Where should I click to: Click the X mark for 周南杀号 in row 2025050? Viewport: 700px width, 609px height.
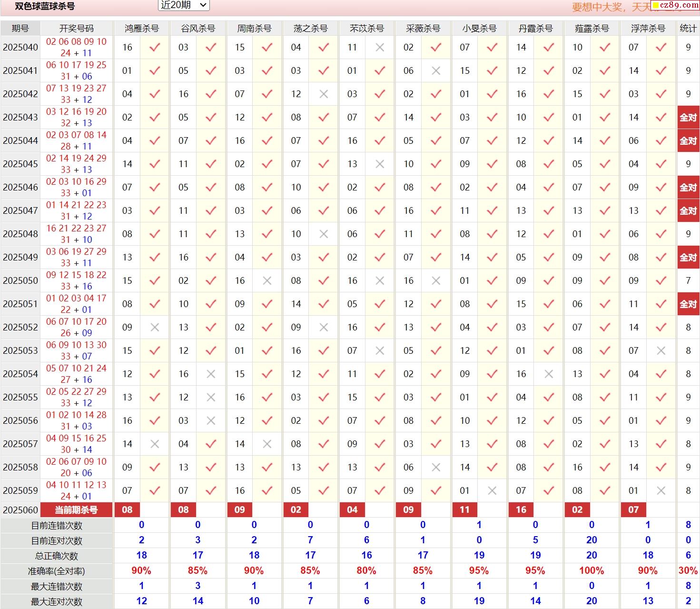pyautogui.click(x=267, y=280)
